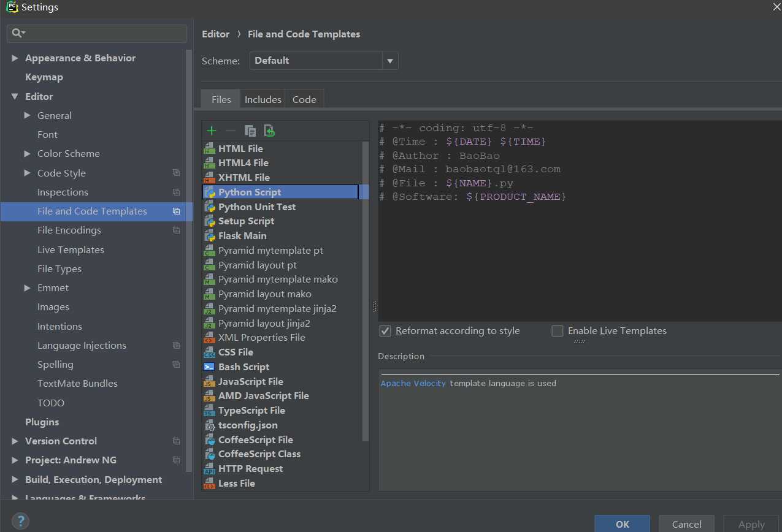Expand Build, Execution, Deployment section
Screen dimensions: 782x532
point(15,480)
